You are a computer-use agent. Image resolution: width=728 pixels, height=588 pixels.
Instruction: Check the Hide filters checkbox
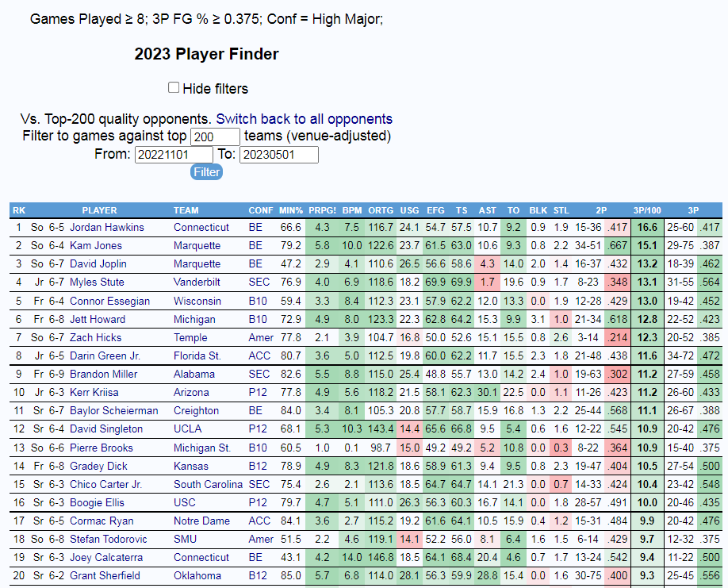pyautogui.click(x=174, y=88)
